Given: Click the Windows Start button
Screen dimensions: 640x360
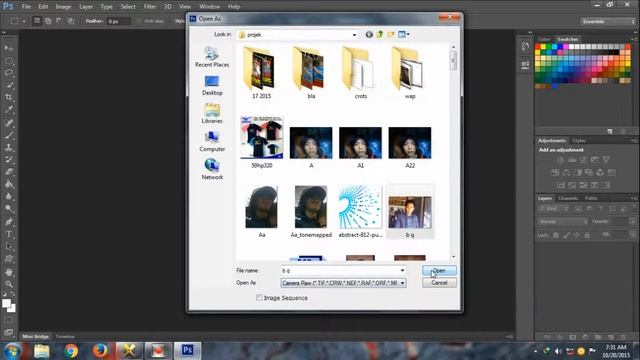Looking at the screenshot, I should click(12, 351).
